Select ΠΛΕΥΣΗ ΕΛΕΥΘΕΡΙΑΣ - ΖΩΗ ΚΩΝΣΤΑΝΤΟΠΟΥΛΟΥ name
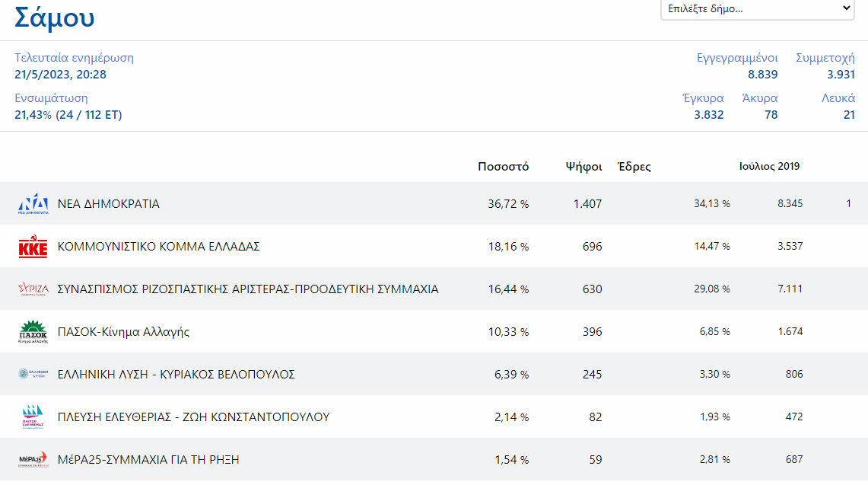 click(194, 417)
